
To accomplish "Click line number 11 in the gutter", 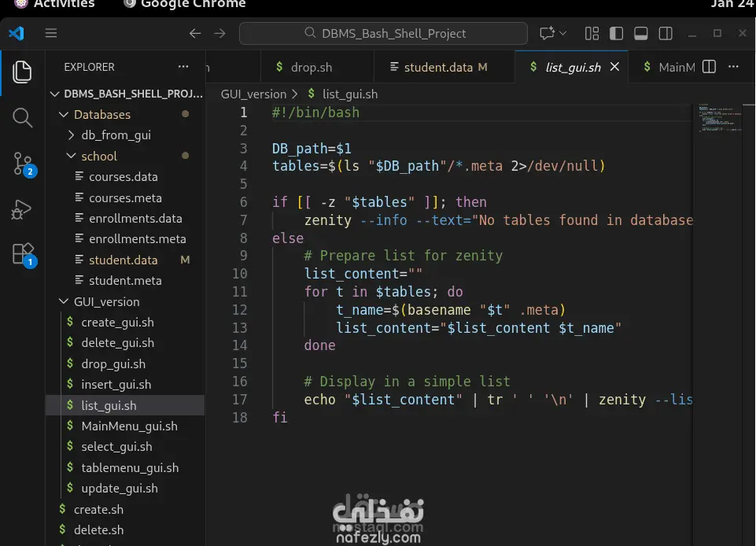I will coord(240,292).
